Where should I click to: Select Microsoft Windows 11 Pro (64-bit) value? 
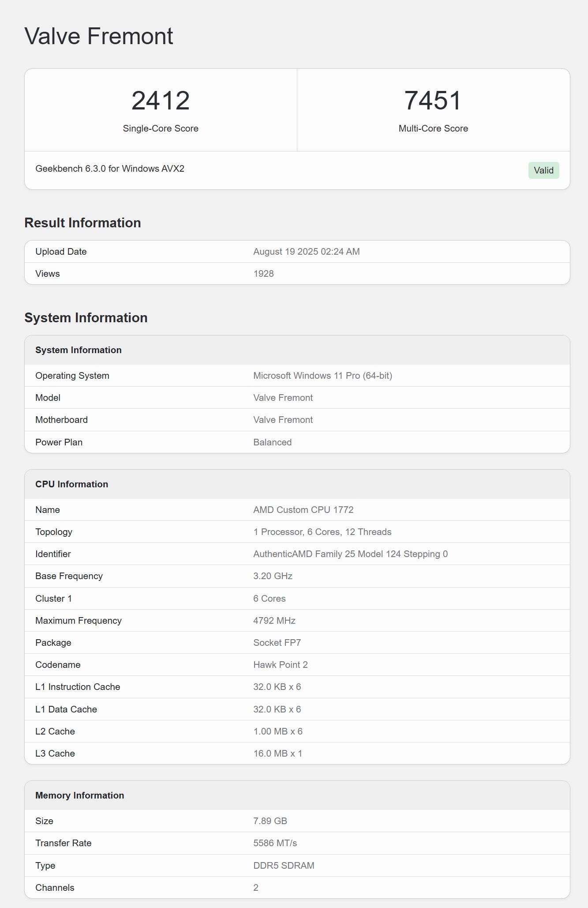pos(323,376)
